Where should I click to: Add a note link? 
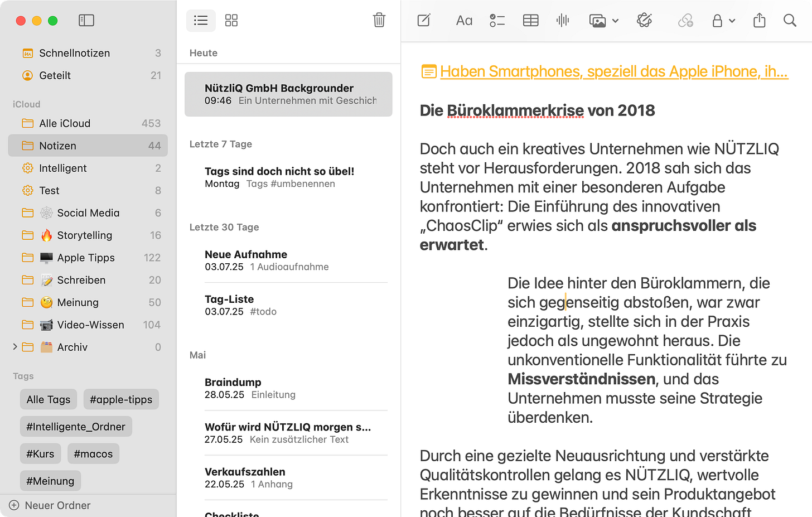(685, 21)
